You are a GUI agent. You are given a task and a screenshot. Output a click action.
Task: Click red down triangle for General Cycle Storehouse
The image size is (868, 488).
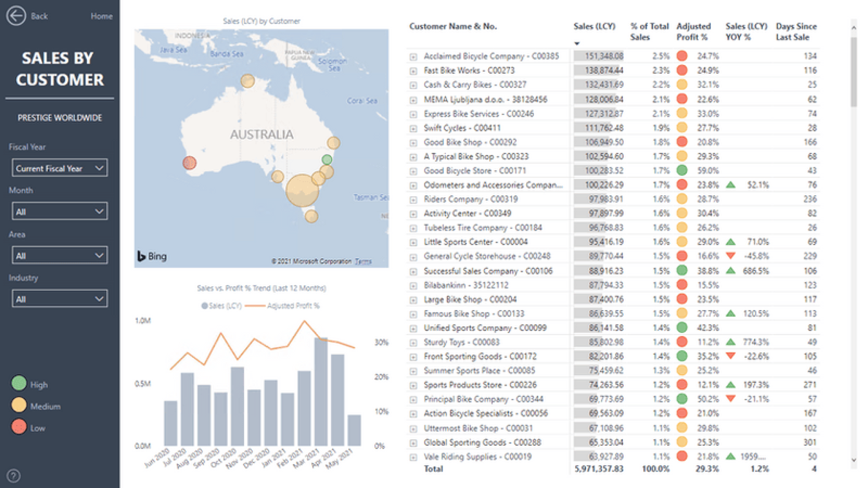[x=731, y=256]
